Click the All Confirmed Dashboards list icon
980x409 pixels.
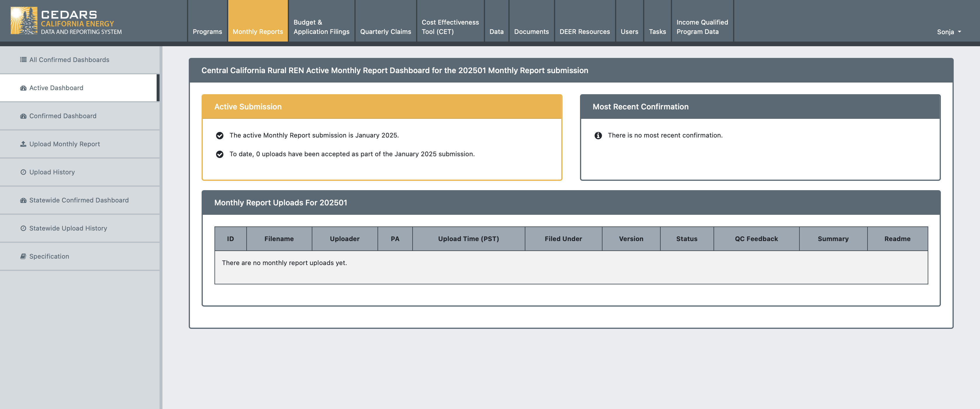point(23,60)
